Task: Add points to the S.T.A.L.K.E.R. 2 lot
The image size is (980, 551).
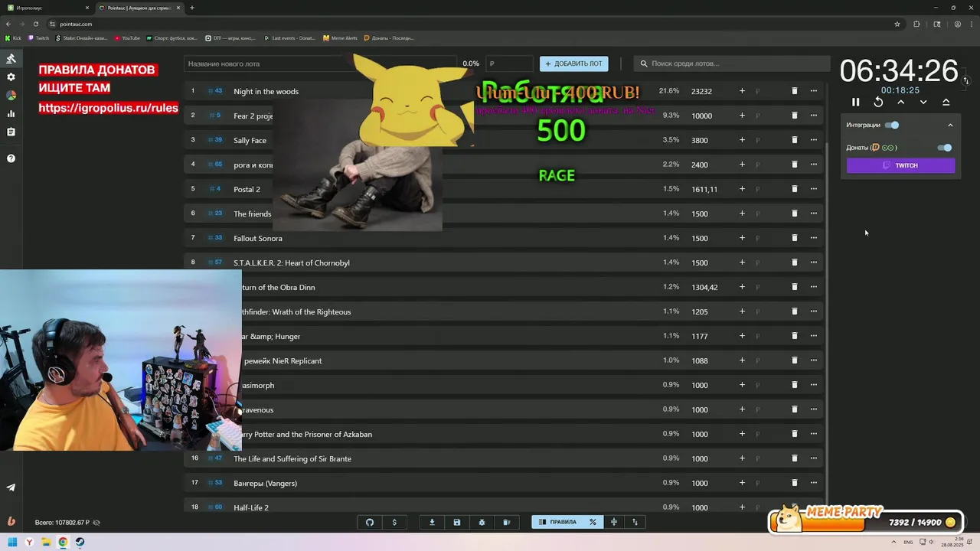Action: pyautogui.click(x=742, y=262)
